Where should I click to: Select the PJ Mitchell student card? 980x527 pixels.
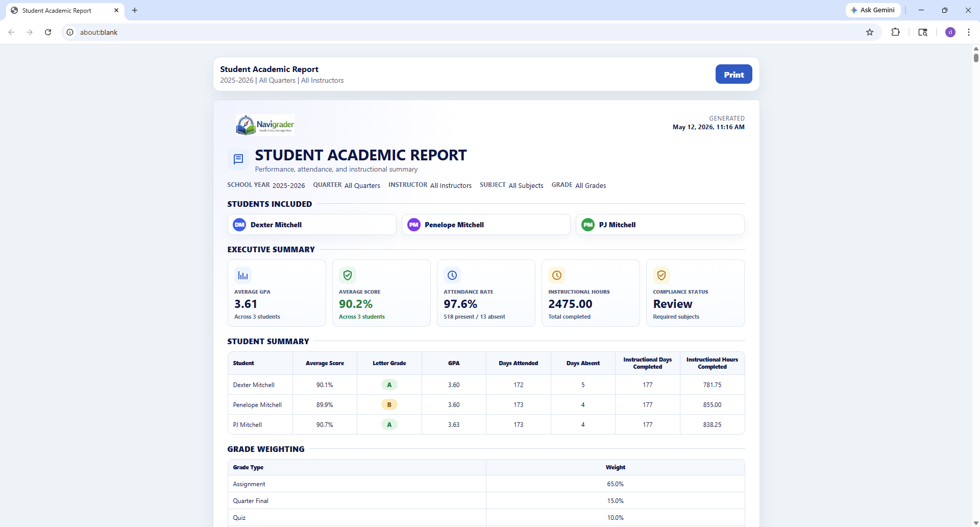(660, 225)
